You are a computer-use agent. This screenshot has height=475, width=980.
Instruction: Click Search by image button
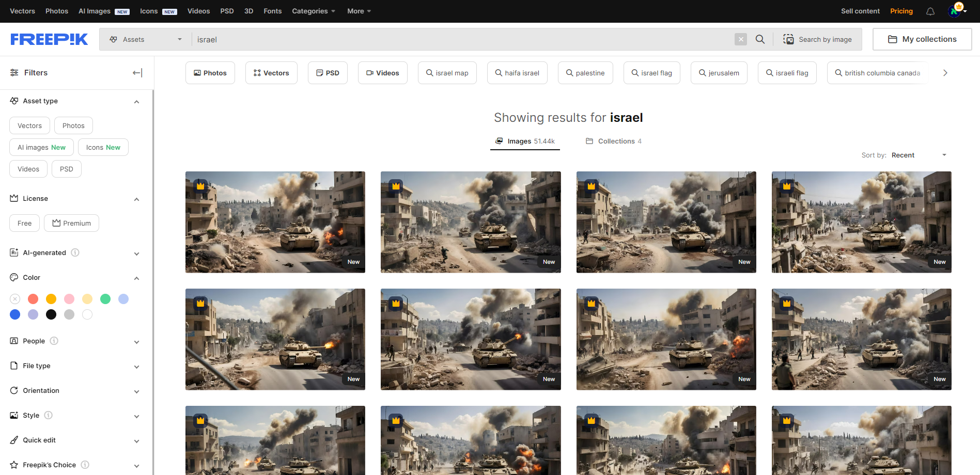click(x=818, y=39)
